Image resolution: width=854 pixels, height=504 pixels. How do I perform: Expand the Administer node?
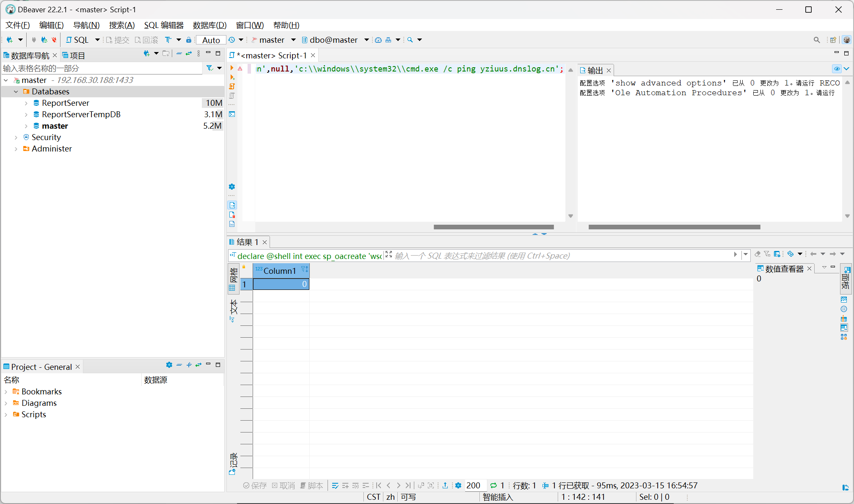[x=16, y=149]
